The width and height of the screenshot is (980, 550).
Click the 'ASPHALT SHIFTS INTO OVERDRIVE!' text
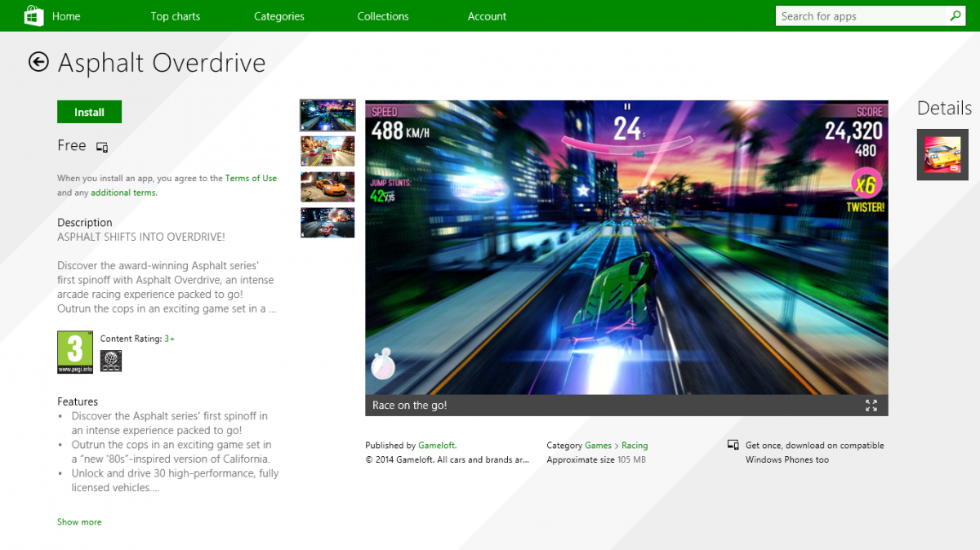tap(141, 237)
